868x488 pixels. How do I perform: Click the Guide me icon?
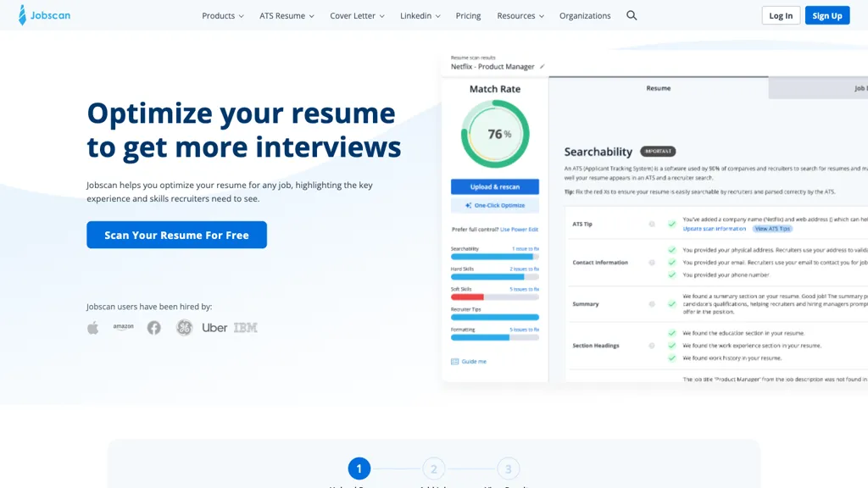tap(455, 361)
